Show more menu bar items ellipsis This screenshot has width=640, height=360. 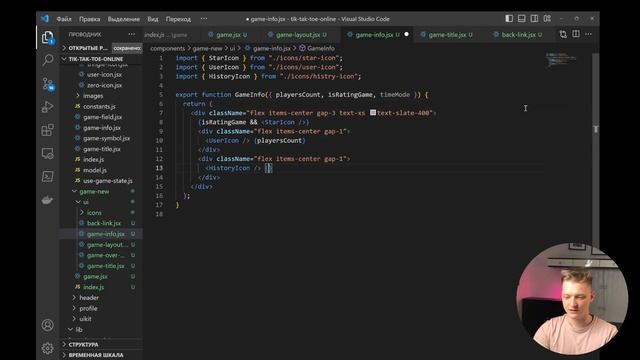[204, 19]
